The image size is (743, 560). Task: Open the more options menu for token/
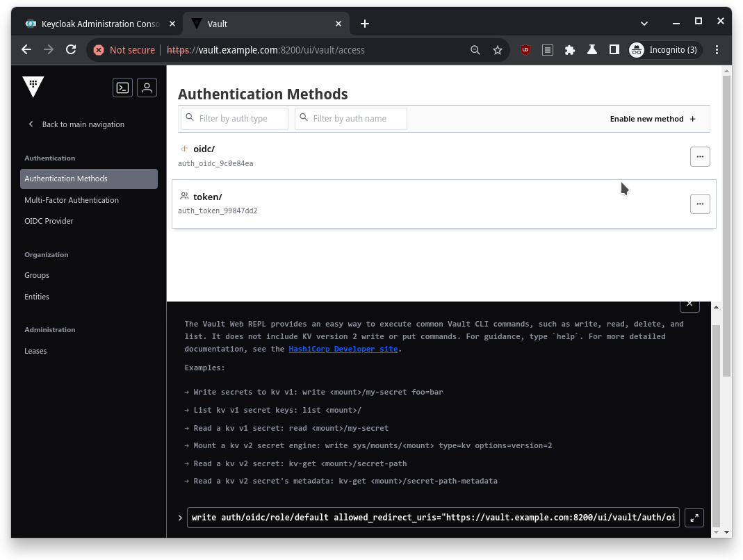coord(700,204)
